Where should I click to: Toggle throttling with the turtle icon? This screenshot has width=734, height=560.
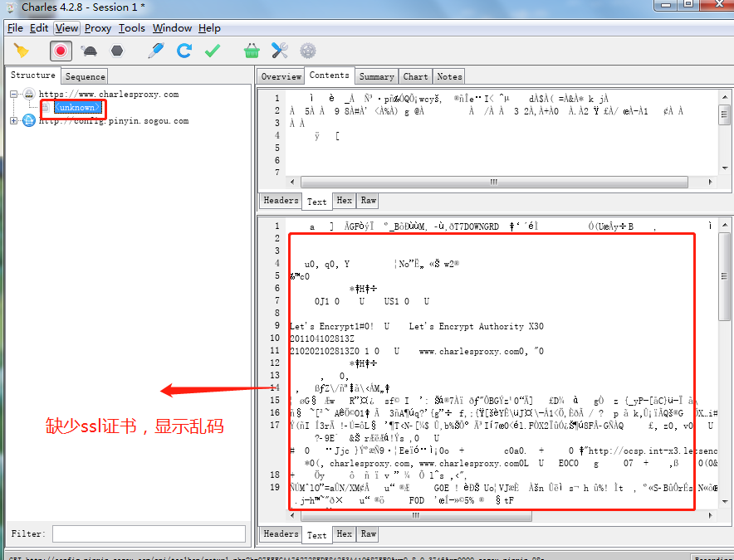(x=89, y=51)
